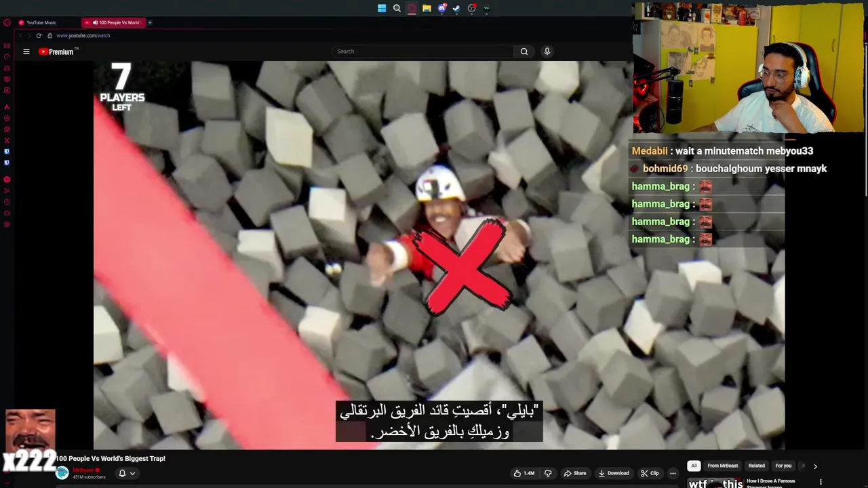Go forward to the next page
This screenshot has height=488, width=868.
[30, 35]
